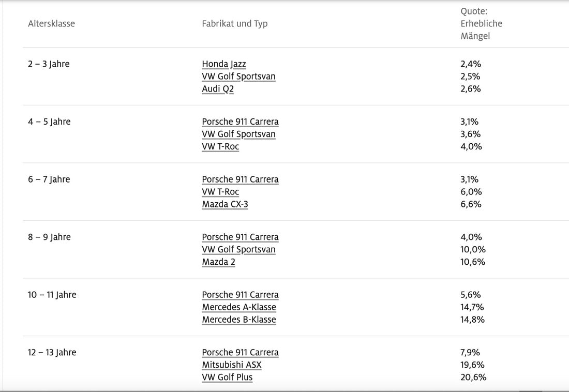569x392 pixels.
Task: Open VW Golf Sportsvan with 10,0% rate
Action: (238, 250)
